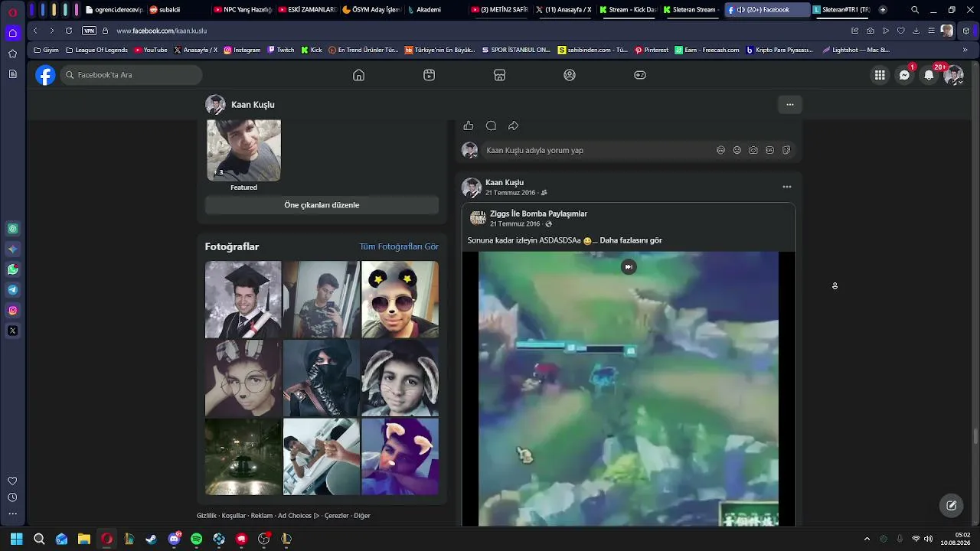Expand the bookmarks bar overflow chevron
The width and height of the screenshot is (980, 551).
point(965,50)
